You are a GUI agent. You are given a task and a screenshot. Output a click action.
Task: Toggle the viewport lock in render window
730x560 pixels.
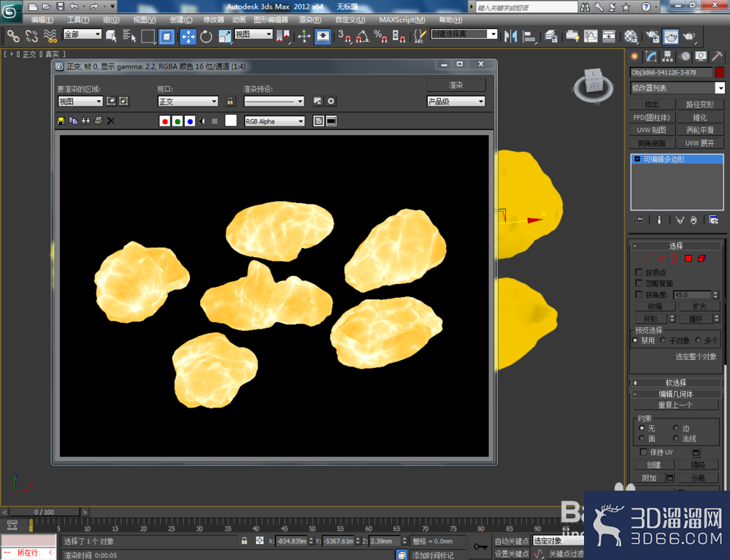click(x=230, y=101)
